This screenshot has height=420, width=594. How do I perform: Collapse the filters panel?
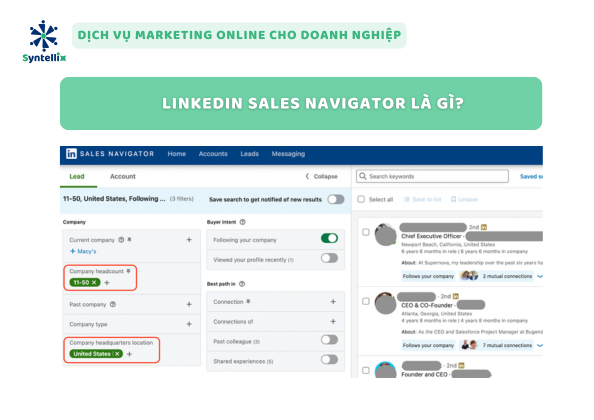(x=322, y=176)
